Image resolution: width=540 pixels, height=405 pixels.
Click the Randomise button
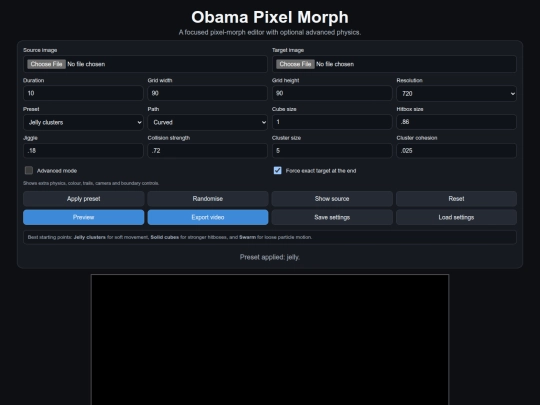click(208, 199)
